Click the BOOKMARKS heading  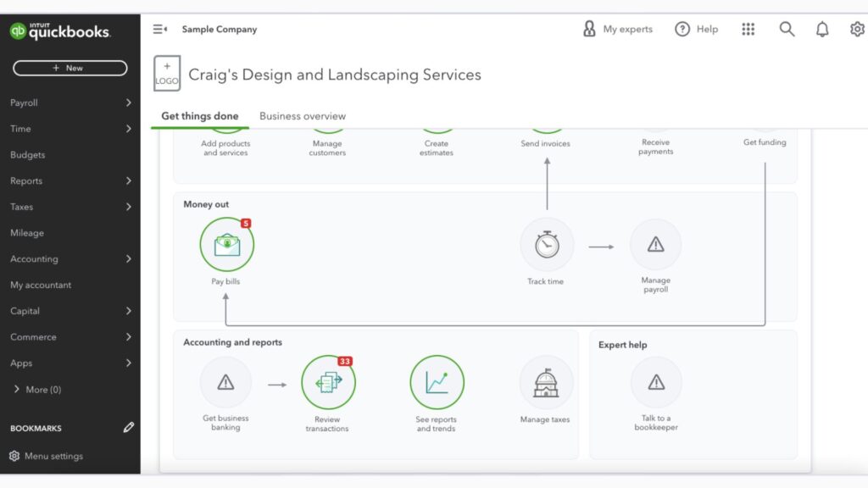click(x=36, y=428)
